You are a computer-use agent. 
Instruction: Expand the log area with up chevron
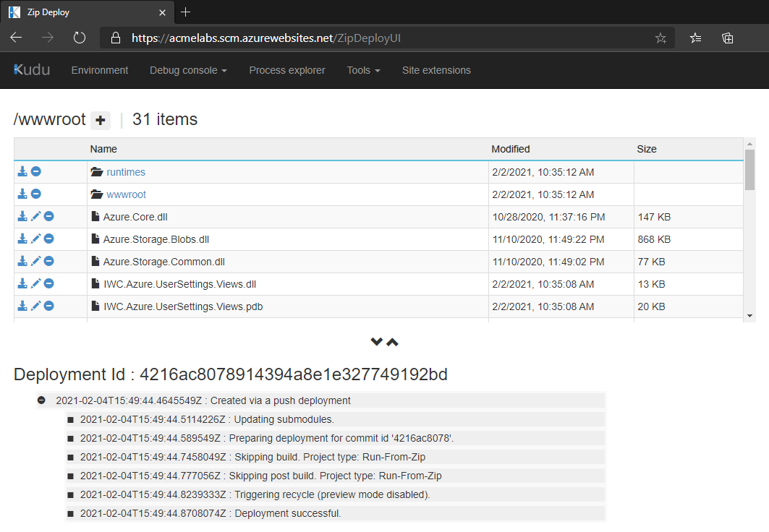(392, 342)
